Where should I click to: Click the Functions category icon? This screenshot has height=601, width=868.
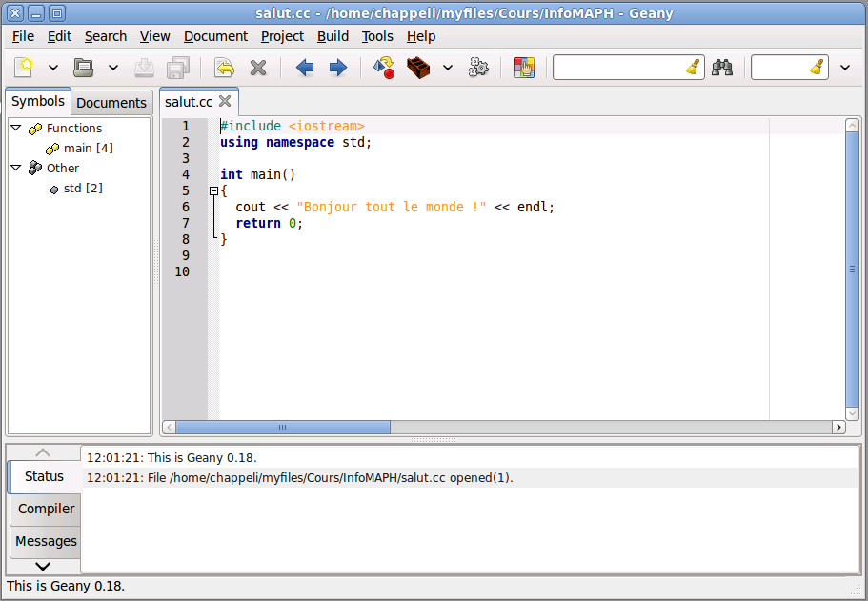[35, 129]
